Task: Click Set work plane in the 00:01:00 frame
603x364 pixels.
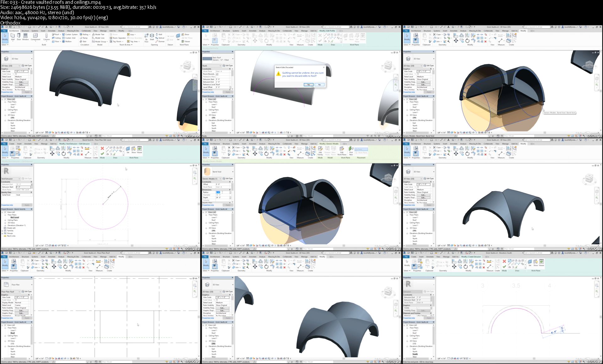Action: pyautogui.click(x=178, y=37)
